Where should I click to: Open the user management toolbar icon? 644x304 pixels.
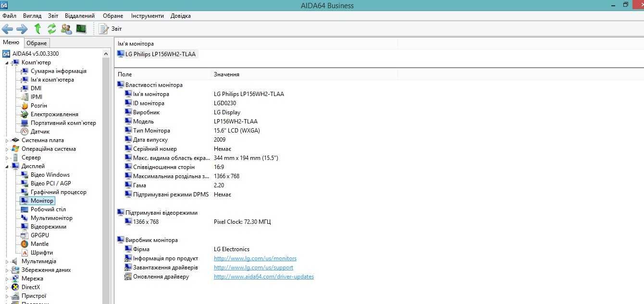pyautogui.click(x=66, y=29)
